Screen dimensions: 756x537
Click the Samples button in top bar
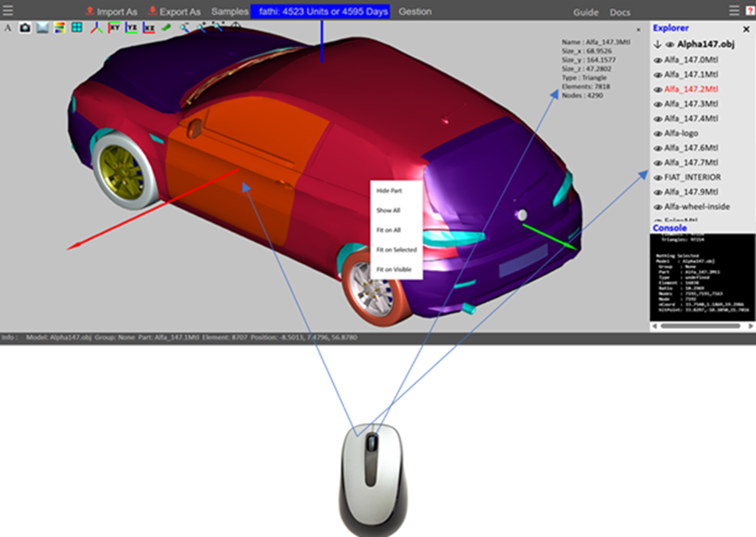230,11
